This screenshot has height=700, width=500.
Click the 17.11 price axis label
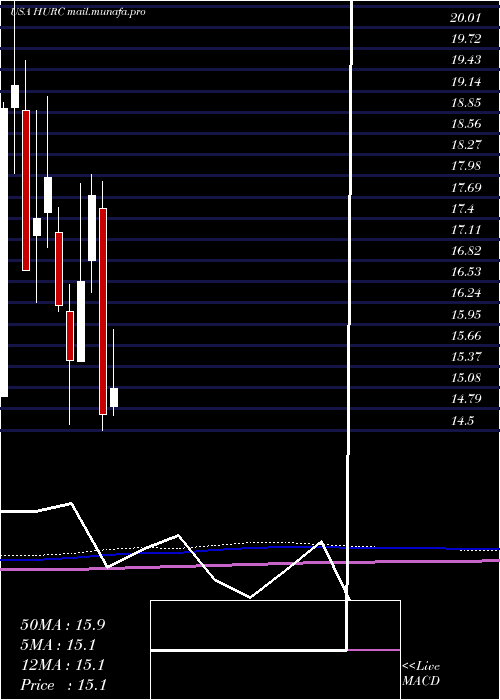[466, 229]
